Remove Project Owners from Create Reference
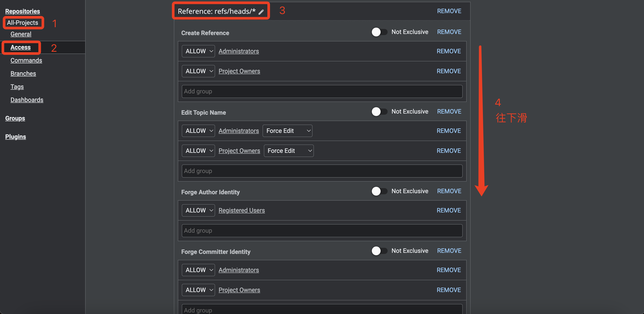The width and height of the screenshot is (644, 314). coord(448,71)
